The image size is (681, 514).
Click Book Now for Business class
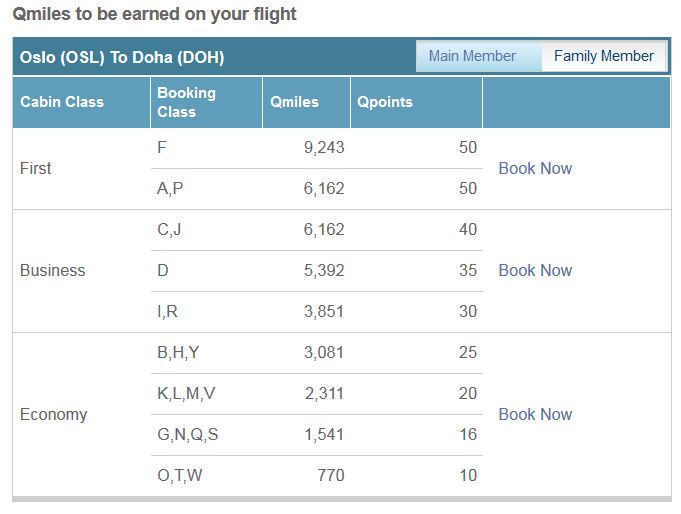(535, 270)
